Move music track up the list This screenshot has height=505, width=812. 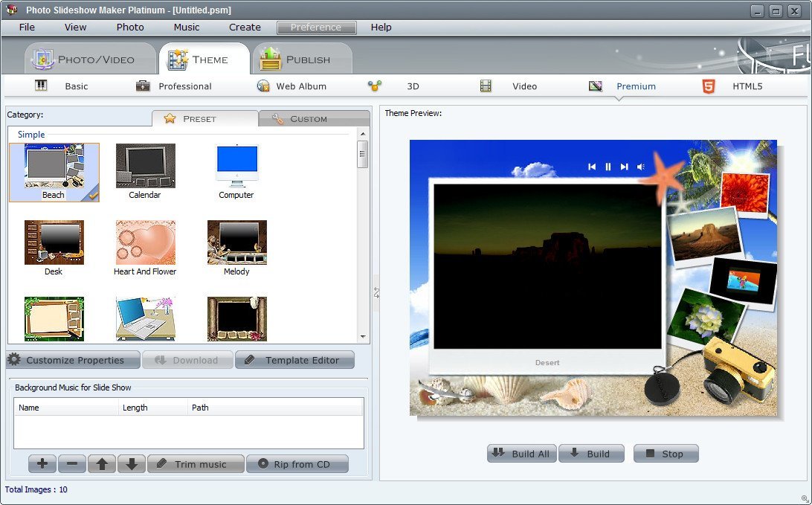click(101, 463)
